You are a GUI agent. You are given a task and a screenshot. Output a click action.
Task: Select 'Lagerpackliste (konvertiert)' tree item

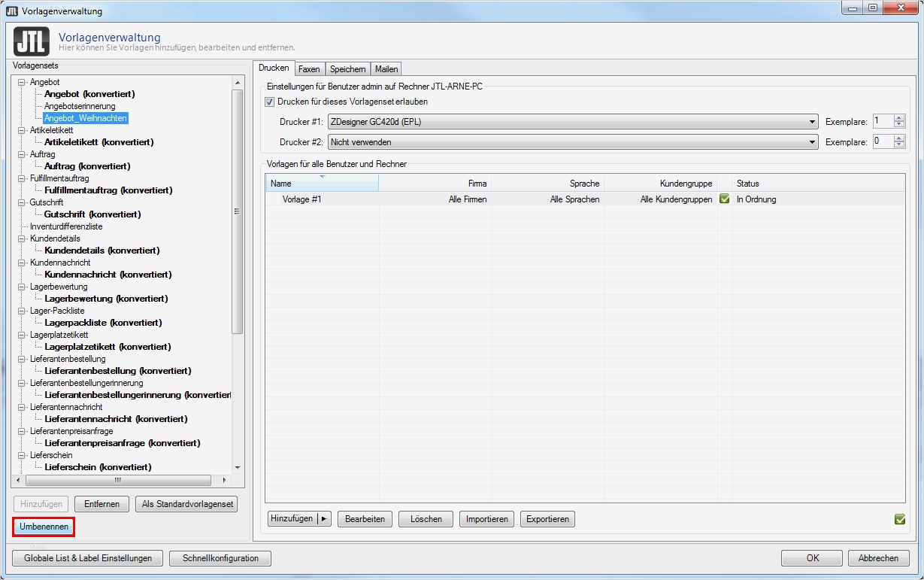click(x=103, y=323)
